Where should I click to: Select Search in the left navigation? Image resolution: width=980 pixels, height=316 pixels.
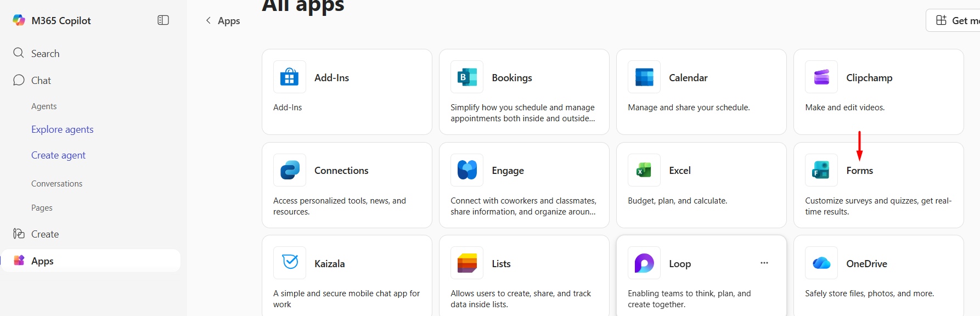point(45,53)
